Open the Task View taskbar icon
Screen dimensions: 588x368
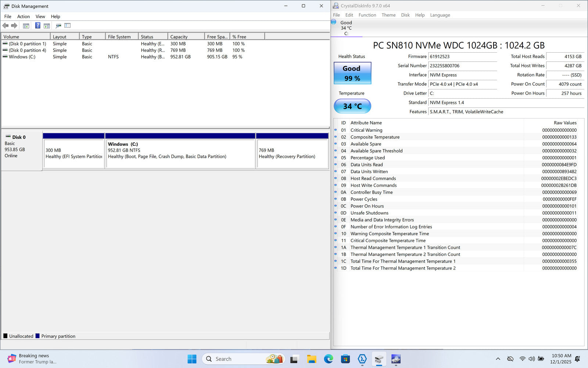[x=294, y=359]
